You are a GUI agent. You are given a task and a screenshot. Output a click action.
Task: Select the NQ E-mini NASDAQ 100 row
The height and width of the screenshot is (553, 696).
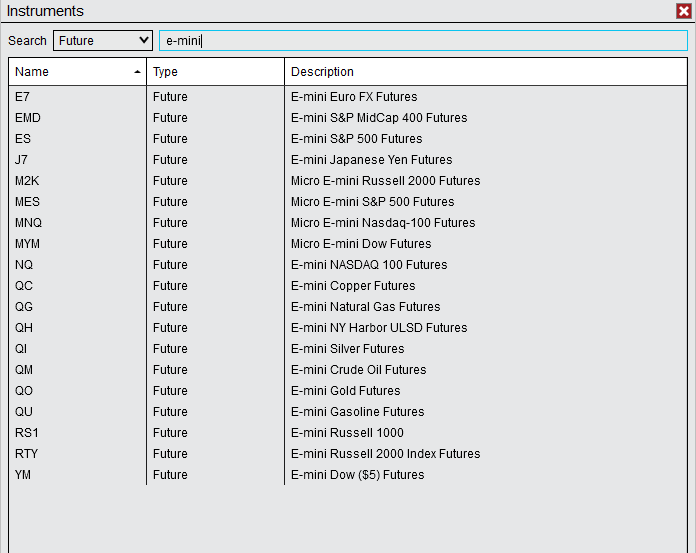coord(368,265)
